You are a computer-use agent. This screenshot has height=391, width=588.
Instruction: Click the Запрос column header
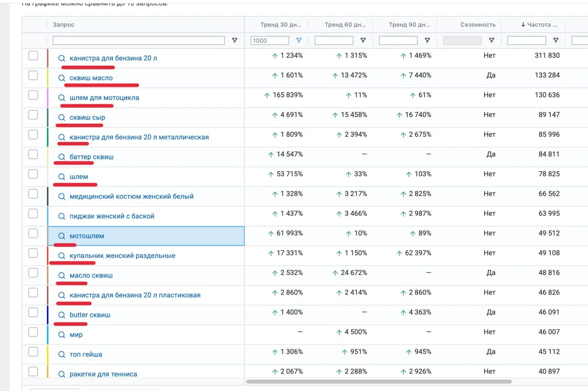(63, 25)
